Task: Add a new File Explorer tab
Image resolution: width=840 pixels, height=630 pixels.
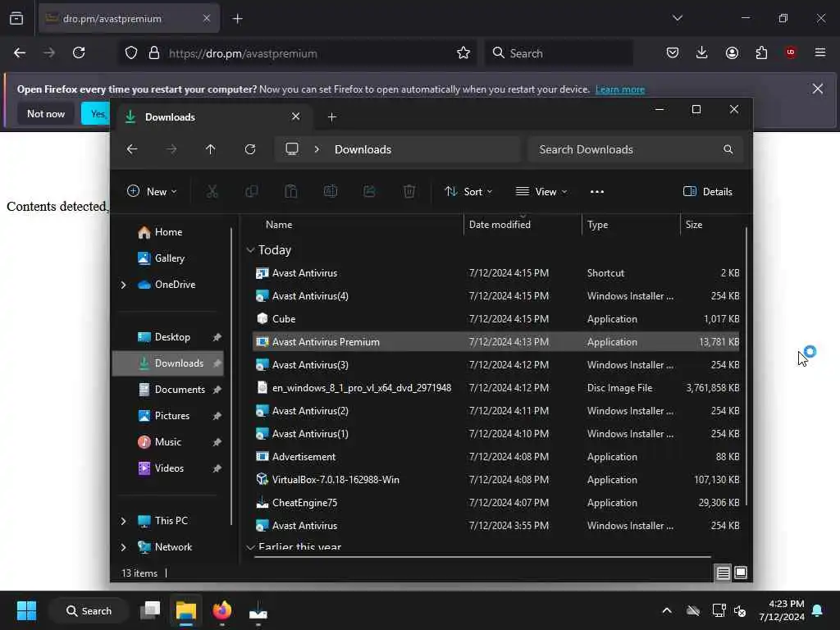Action: tap(332, 116)
